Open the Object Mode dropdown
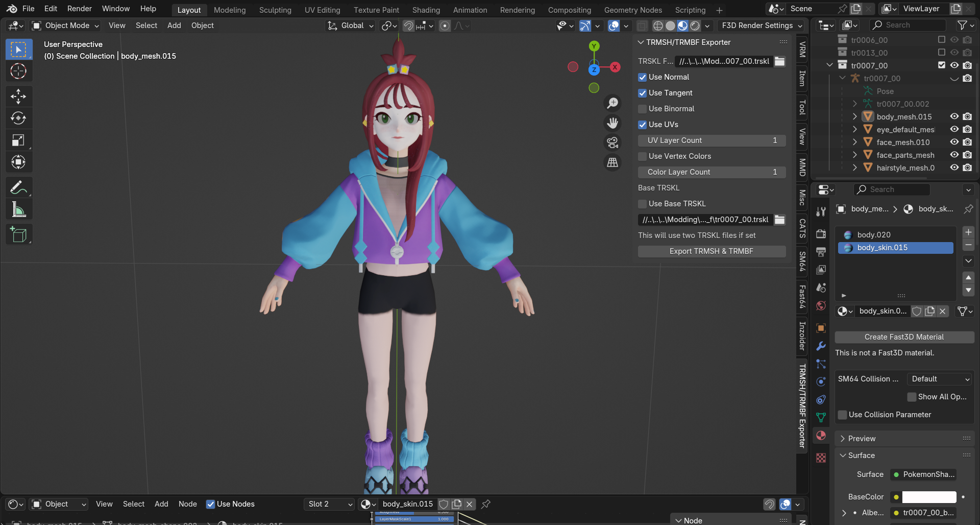Image resolution: width=980 pixels, height=525 pixels. (x=65, y=26)
